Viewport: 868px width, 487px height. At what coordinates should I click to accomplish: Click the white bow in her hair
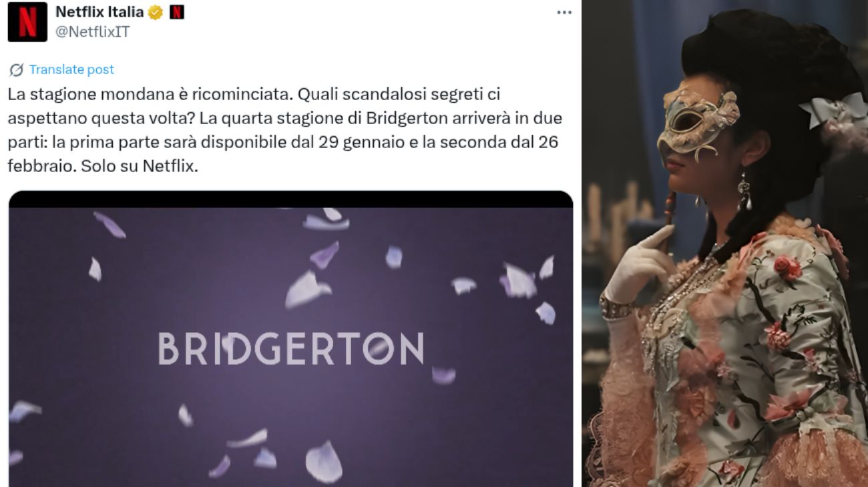[832, 111]
